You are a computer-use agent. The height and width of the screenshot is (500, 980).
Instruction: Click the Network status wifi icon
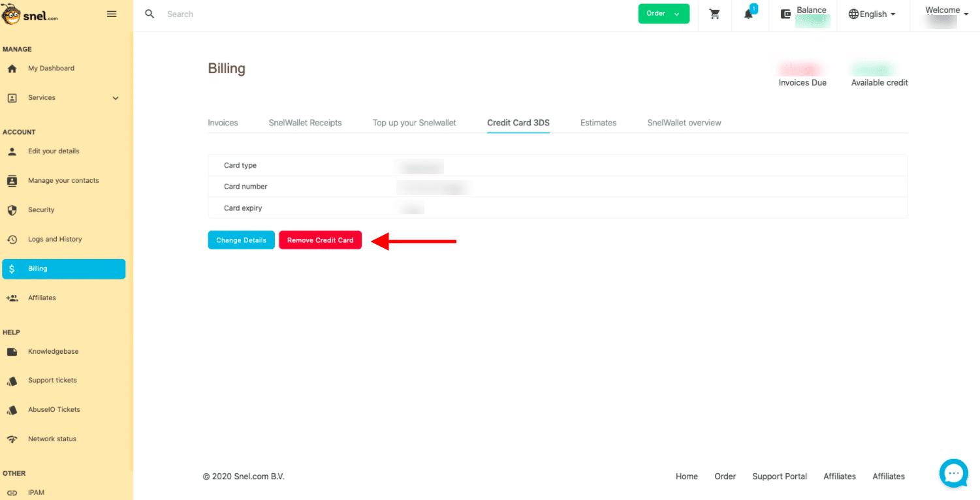(12, 439)
